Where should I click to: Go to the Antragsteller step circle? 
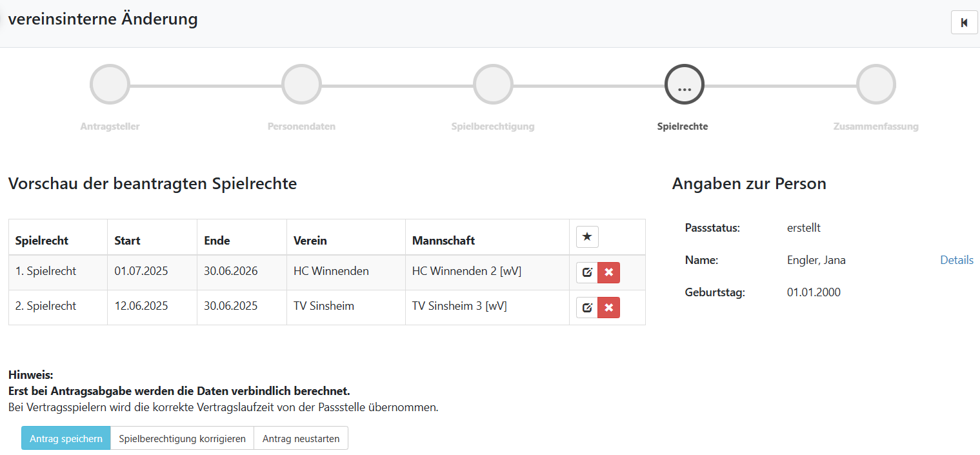tap(110, 85)
